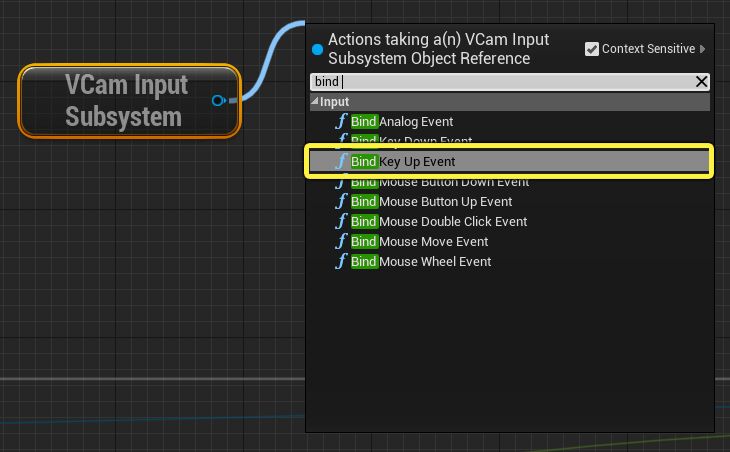Click the VCam Input Subsystem output pin
Image resolution: width=730 pixels, height=452 pixels.
218,100
